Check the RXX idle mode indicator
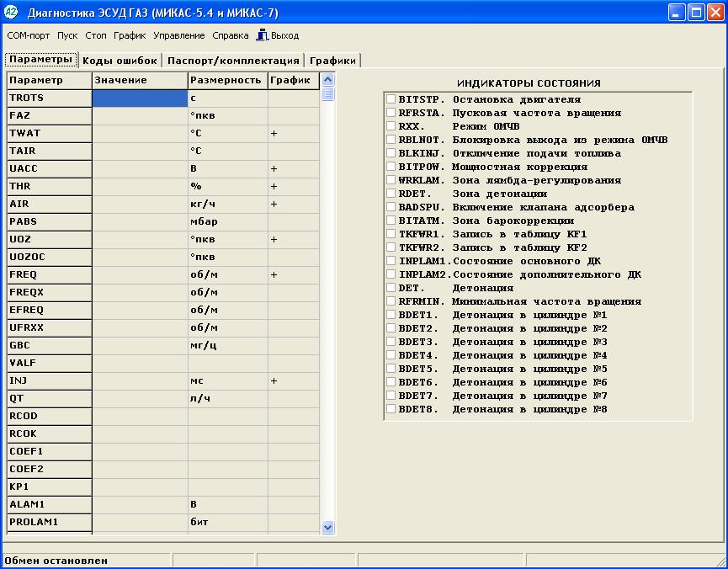This screenshot has height=569, width=728. pyautogui.click(x=391, y=126)
